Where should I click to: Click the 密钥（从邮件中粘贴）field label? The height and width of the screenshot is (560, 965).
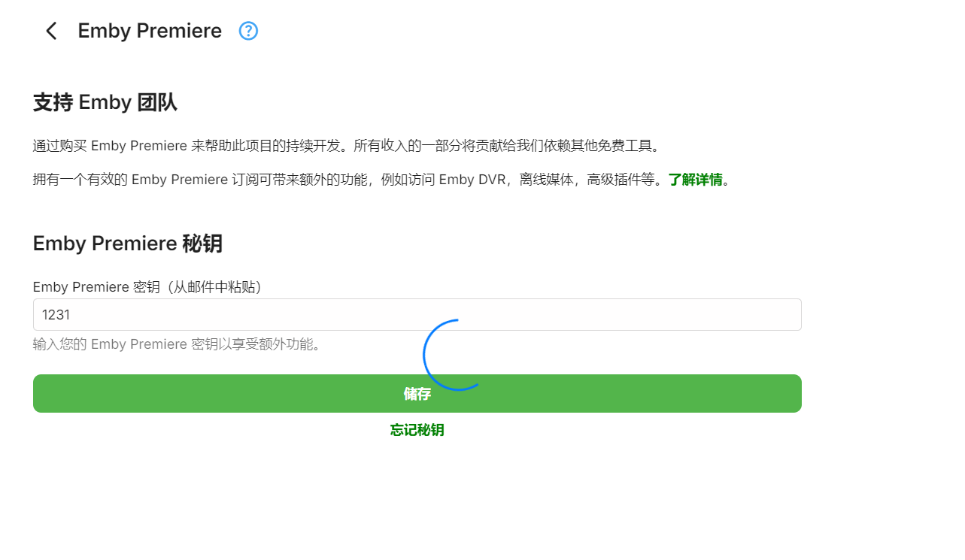[147, 286]
